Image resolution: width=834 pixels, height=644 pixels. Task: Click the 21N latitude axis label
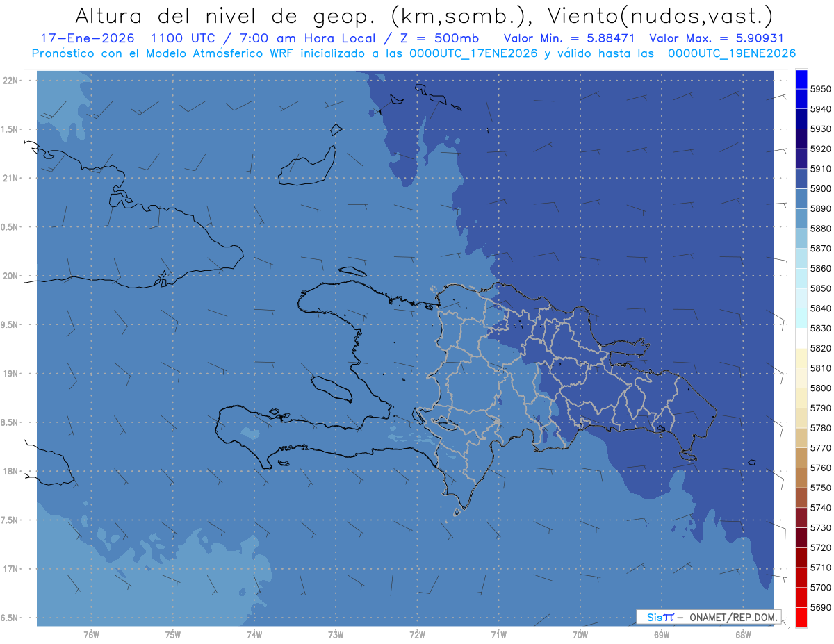tap(10, 178)
